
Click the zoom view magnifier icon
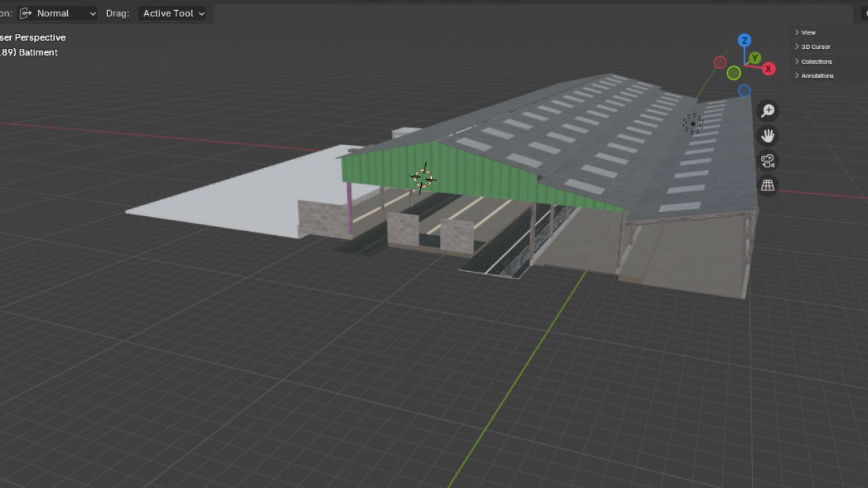click(768, 111)
